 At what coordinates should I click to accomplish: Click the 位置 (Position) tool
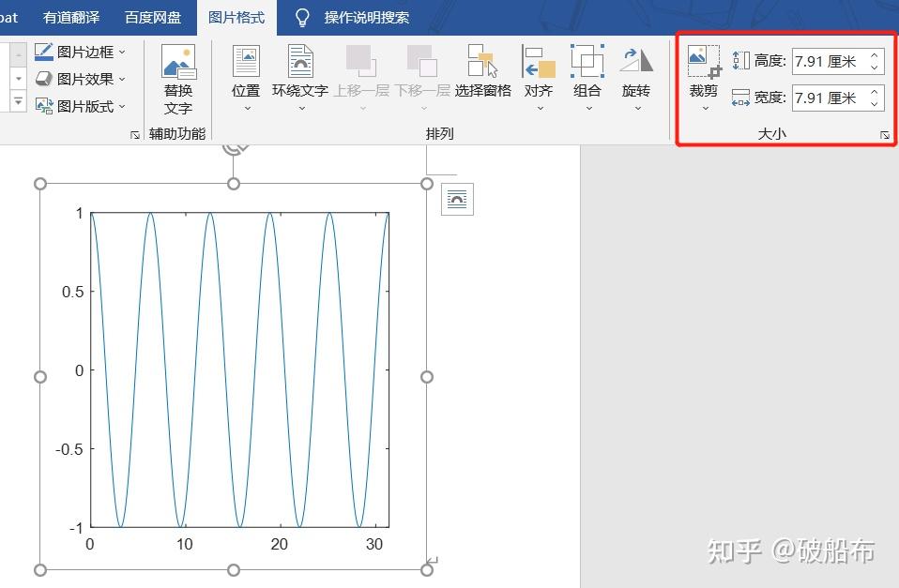pos(245,70)
